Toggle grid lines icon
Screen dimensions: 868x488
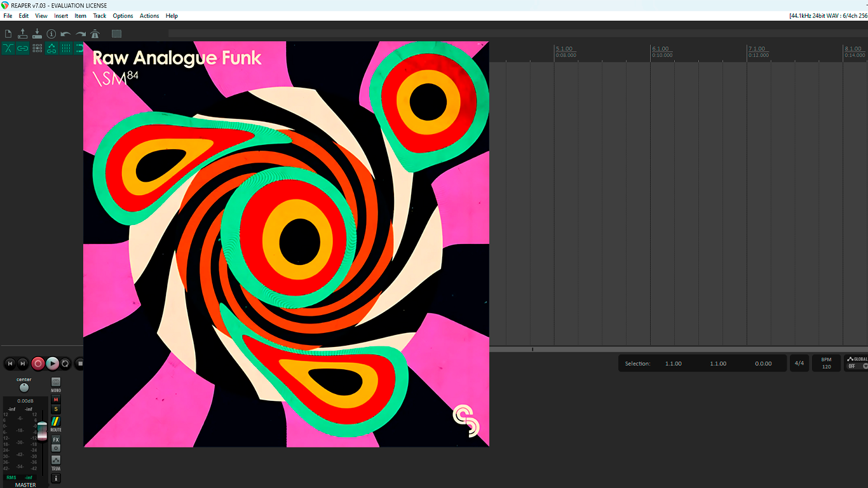(66, 48)
